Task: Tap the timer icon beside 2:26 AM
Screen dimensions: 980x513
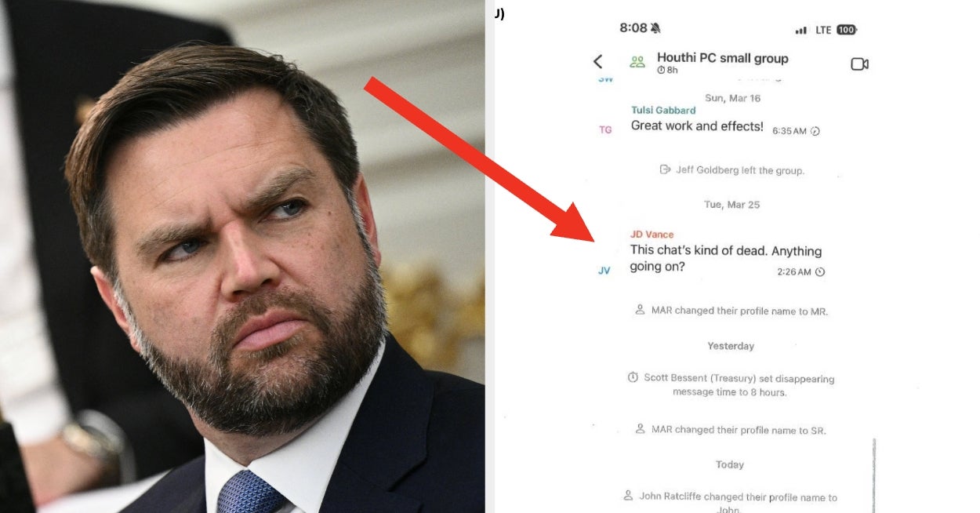Action: [820, 272]
